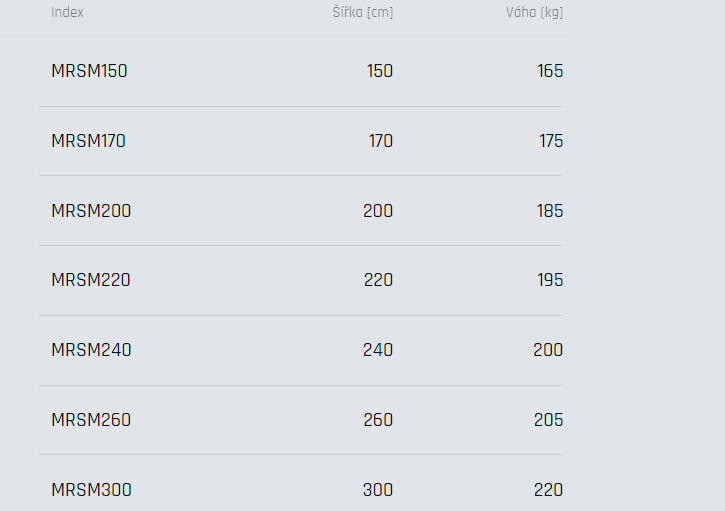Click the 165 weight value
The width and height of the screenshot is (725, 511).
coord(550,71)
